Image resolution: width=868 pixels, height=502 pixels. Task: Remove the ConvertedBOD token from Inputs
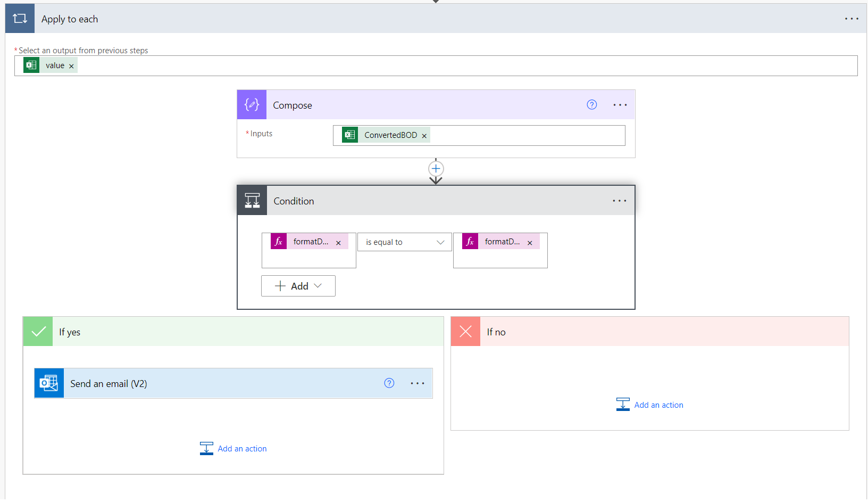click(424, 136)
